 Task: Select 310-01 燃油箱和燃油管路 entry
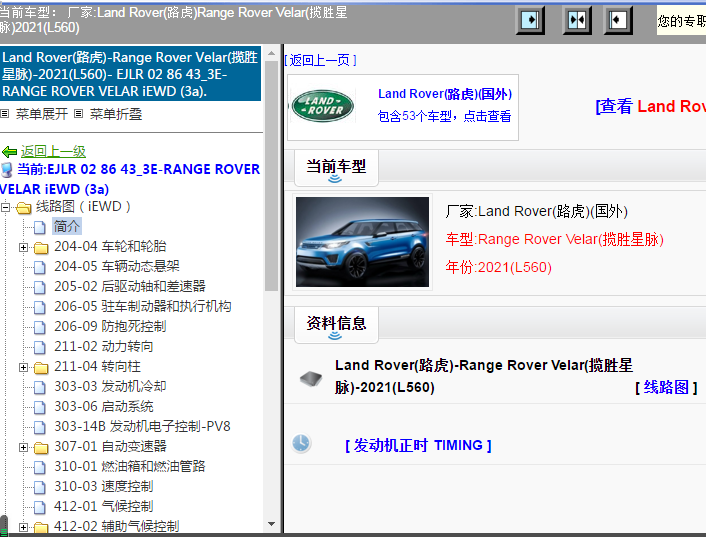point(130,466)
